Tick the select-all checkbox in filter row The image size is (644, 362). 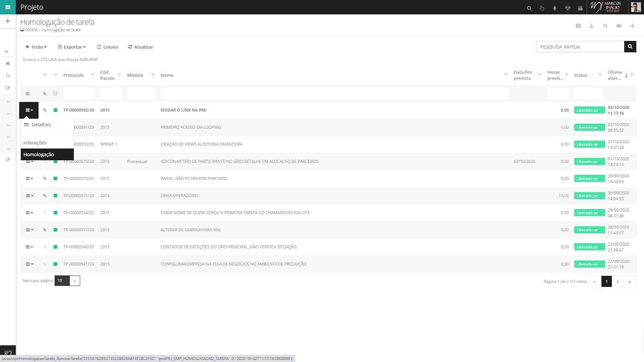[56, 94]
